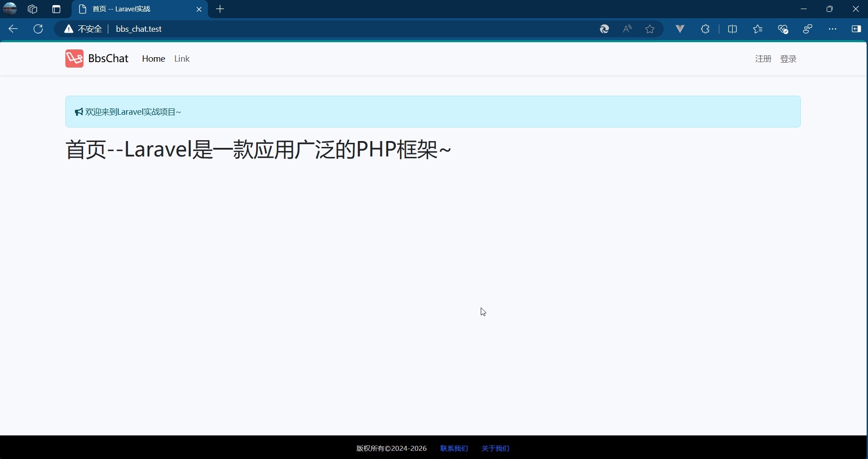868x459 pixels.
Task: Open the 关于我们 footer link
Action: (495, 449)
